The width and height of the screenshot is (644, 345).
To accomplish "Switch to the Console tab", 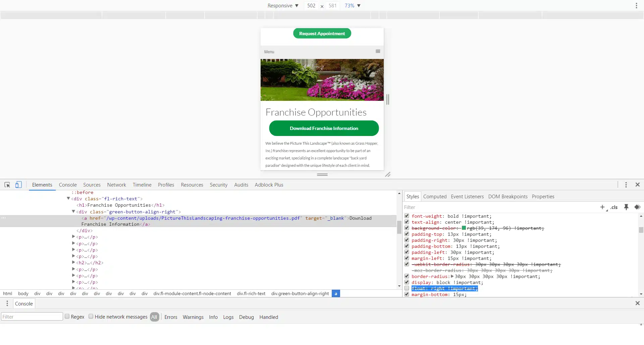I will tap(68, 185).
